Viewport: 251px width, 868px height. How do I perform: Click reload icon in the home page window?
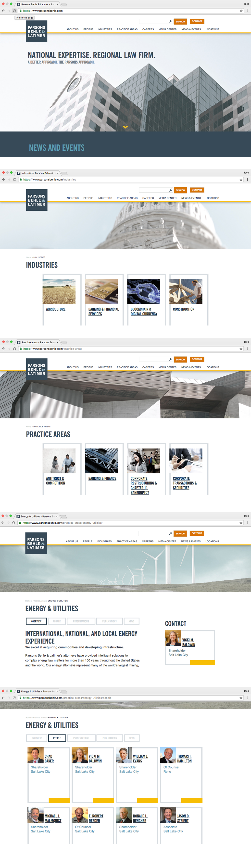tap(14, 11)
